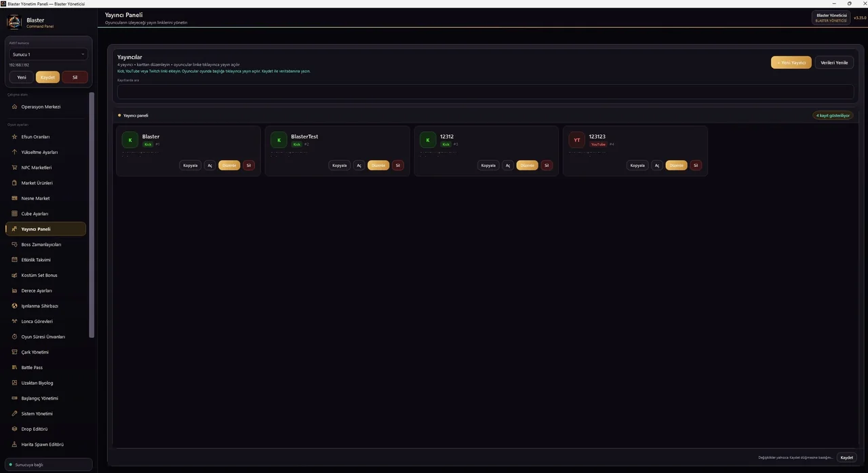This screenshot has width=868, height=473.
Task: Click the Nesne Market sidebar icon
Action: click(x=15, y=198)
